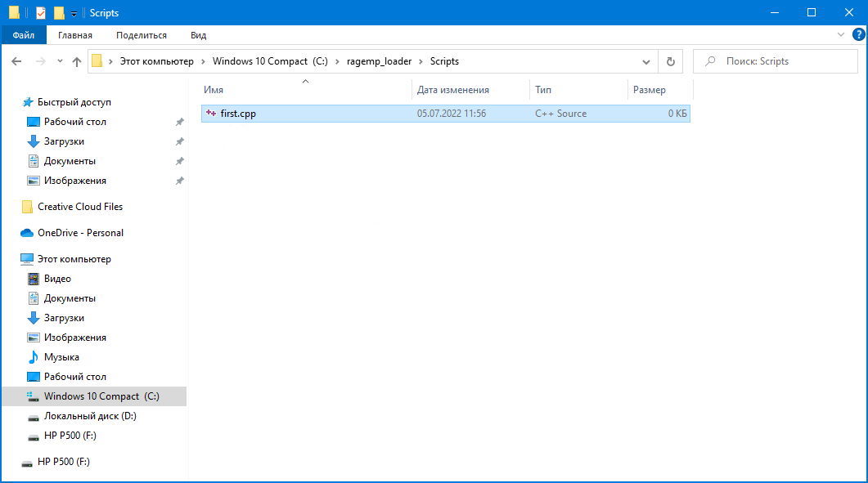Click the pin icon next to Загрузки

coord(179,141)
